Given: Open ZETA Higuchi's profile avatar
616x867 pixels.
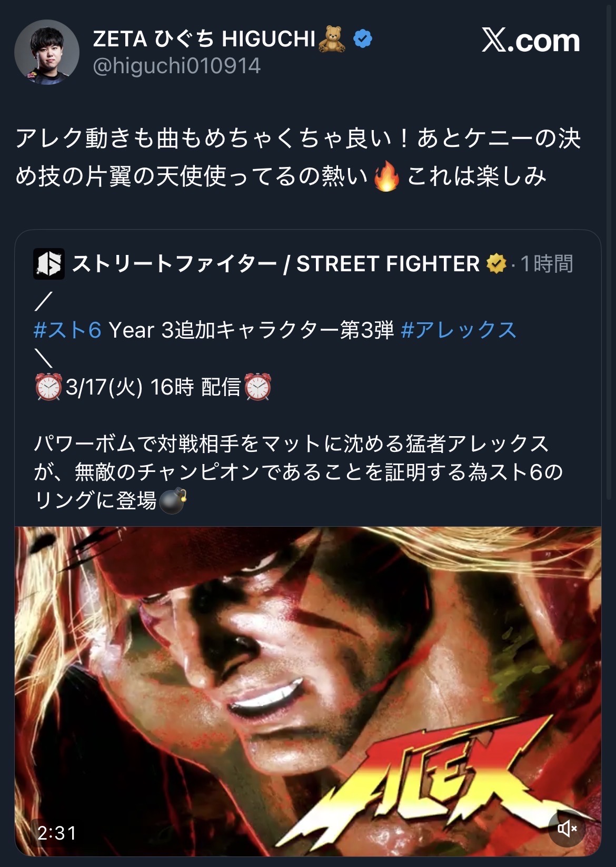Looking at the screenshot, I should click(47, 52).
